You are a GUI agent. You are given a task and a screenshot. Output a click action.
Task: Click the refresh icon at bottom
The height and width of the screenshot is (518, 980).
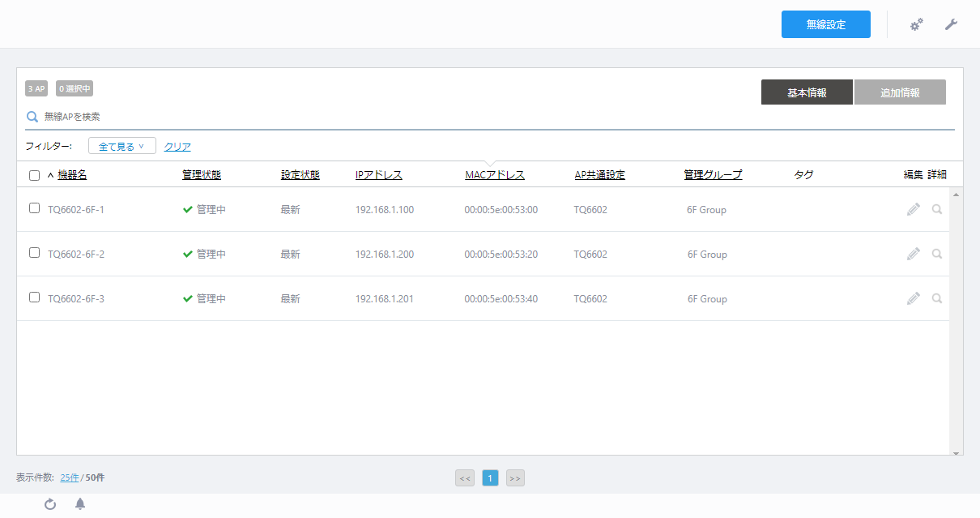point(50,504)
